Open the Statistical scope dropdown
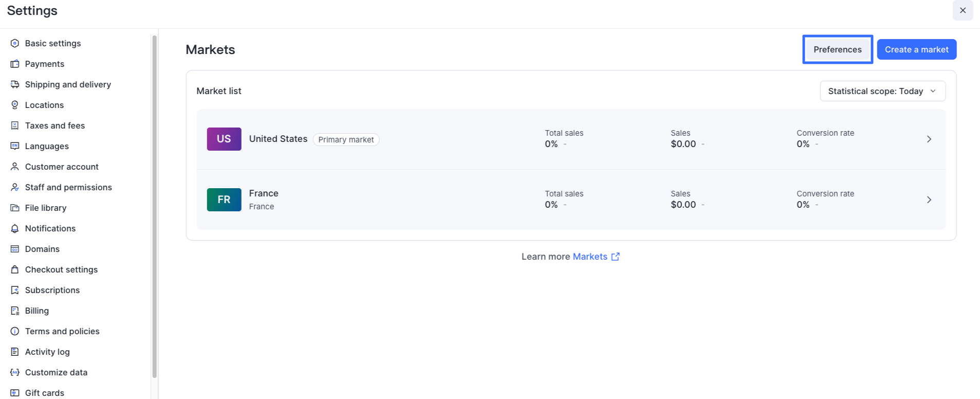The height and width of the screenshot is (399, 980). [882, 91]
